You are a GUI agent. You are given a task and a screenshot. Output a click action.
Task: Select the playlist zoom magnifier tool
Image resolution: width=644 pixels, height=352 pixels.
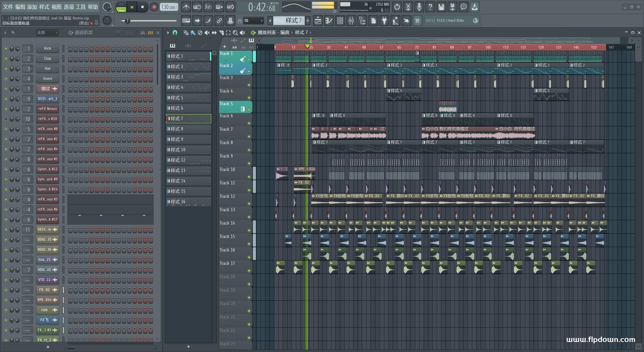tap(235, 33)
